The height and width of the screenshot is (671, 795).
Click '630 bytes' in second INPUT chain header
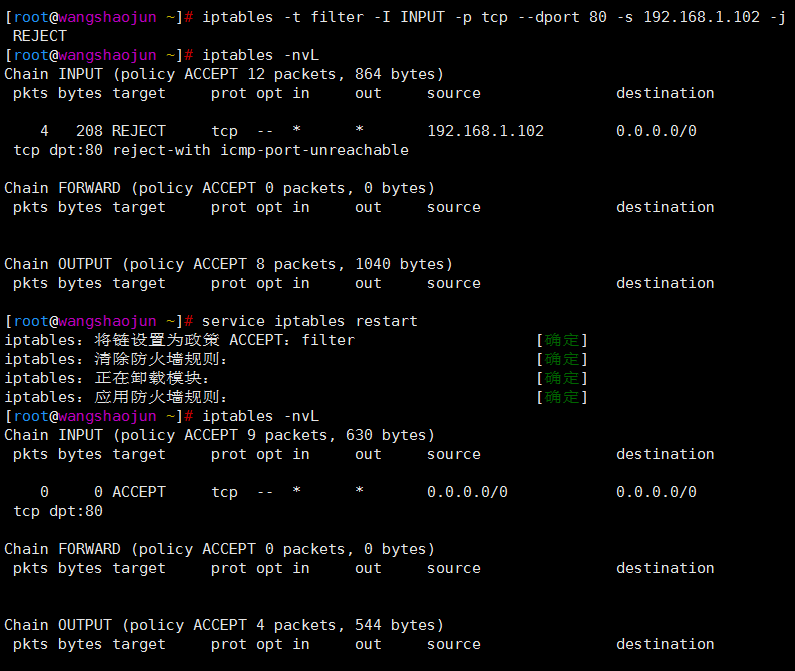[x=386, y=435]
